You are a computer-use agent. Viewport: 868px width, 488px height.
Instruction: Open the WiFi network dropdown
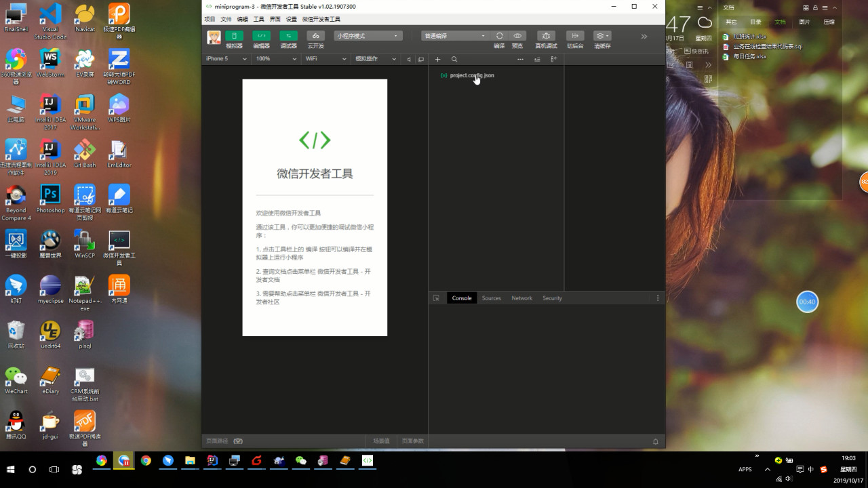click(325, 59)
